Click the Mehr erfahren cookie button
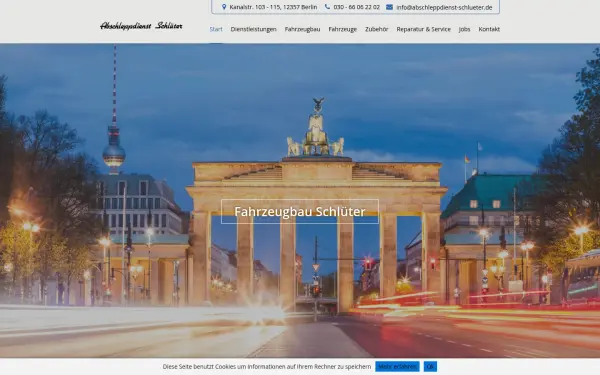The image size is (600, 375). click(397, 367)
